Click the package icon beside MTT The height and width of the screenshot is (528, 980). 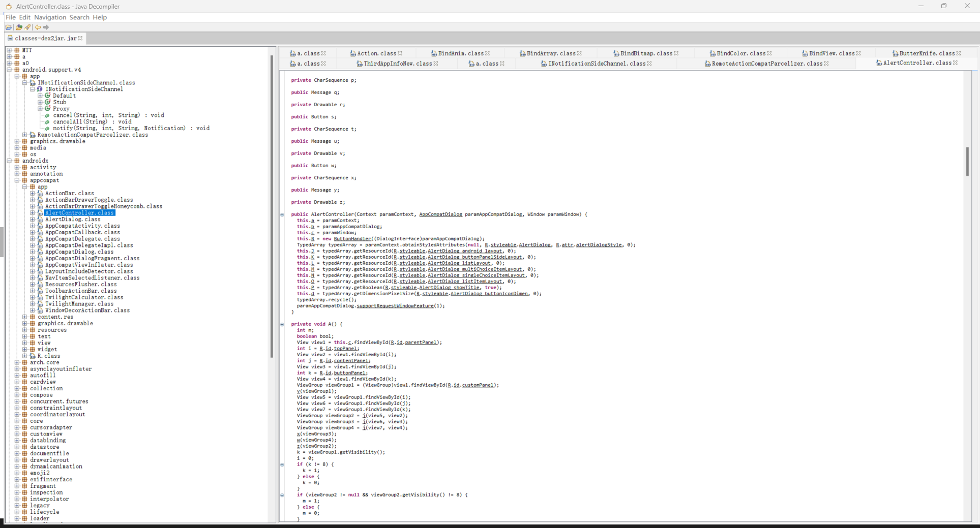[x=17, y=50]
